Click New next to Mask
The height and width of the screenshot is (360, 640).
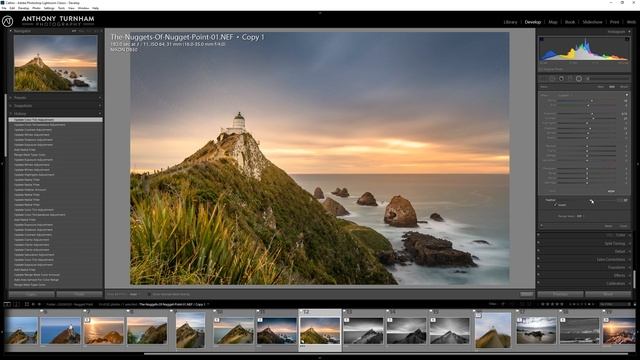tap(601, 87)
